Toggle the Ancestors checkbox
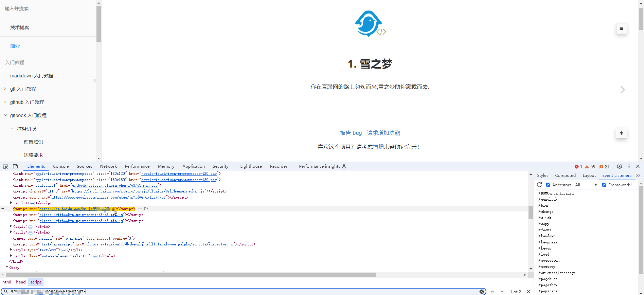Screen dimensions: 644x295 point(548,185)
